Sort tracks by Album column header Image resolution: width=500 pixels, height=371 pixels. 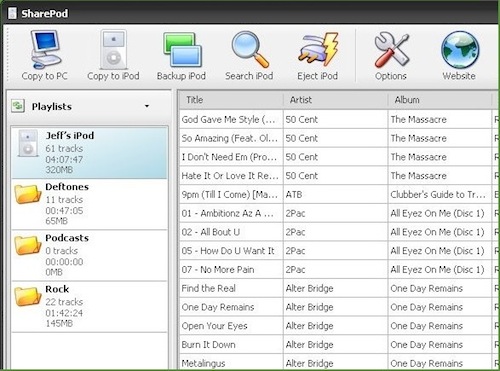click(x=440, y=100)
